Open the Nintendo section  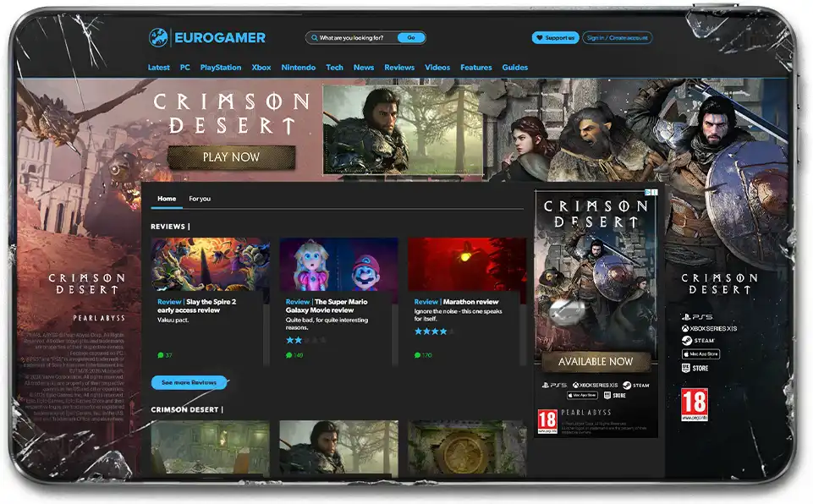(x=298, y=68)
